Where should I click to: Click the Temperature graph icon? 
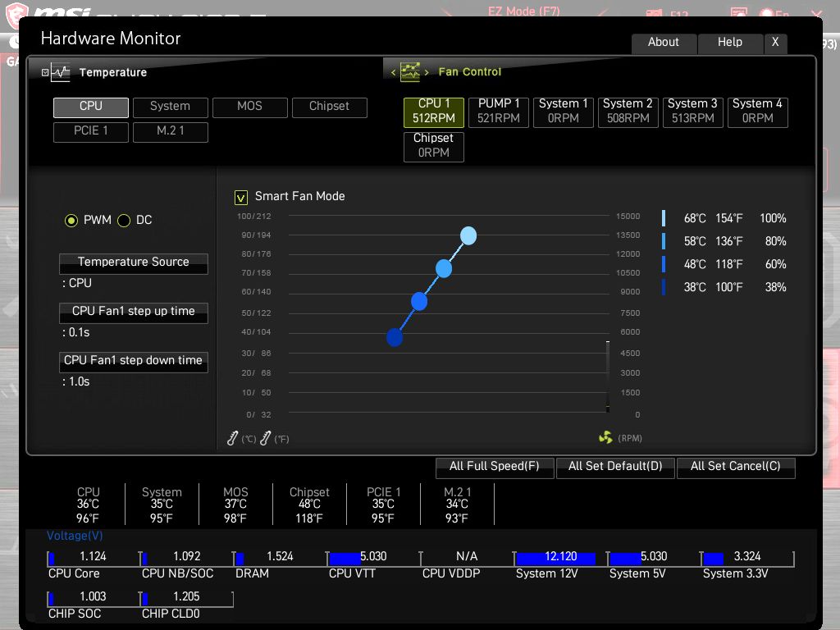tap(61, 72)
